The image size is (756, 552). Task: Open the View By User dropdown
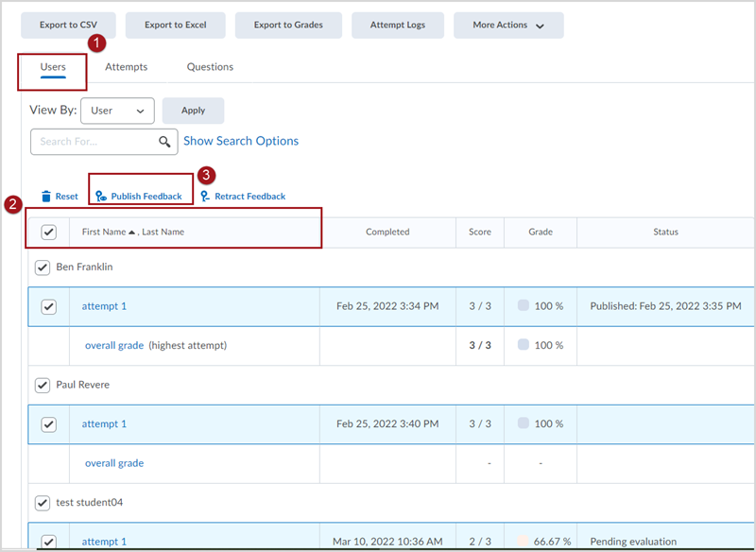(117, 111)
